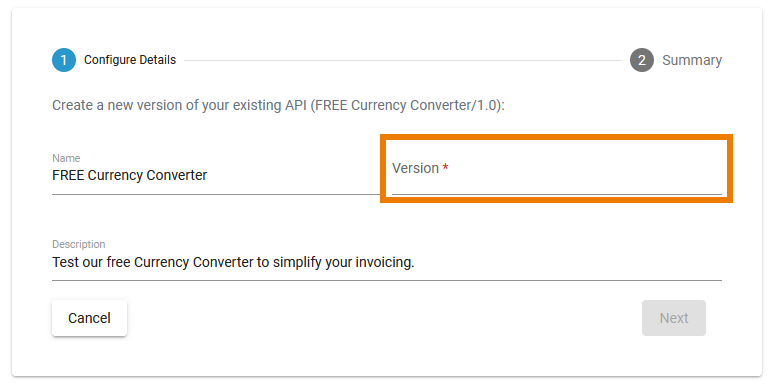Cancel the new API version wizard
Image resolution: width=773 pixels, height=387 pixels.
tap(89, 318)
